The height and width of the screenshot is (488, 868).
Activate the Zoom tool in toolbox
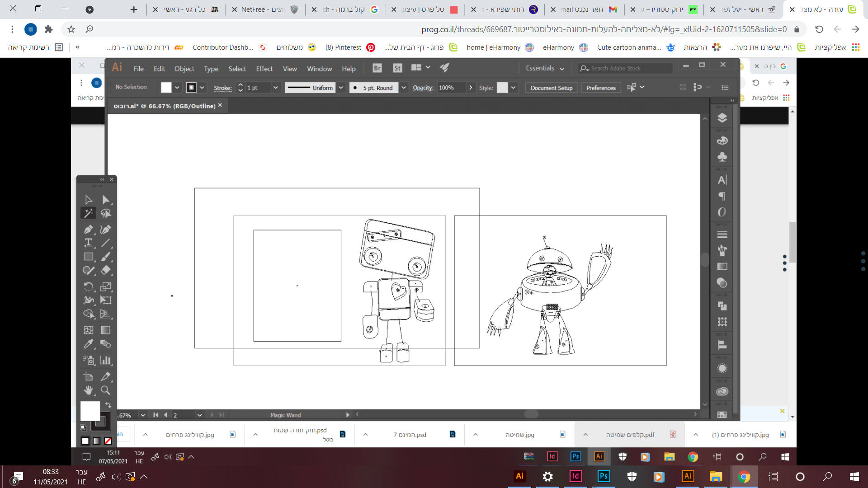(105, 390)
